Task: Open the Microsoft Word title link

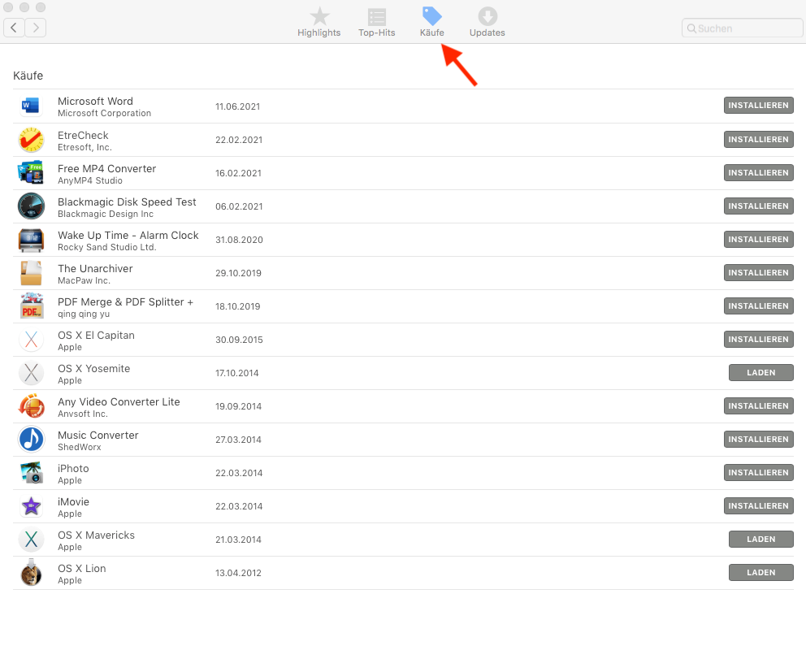Action: click(x=95, y=102)
